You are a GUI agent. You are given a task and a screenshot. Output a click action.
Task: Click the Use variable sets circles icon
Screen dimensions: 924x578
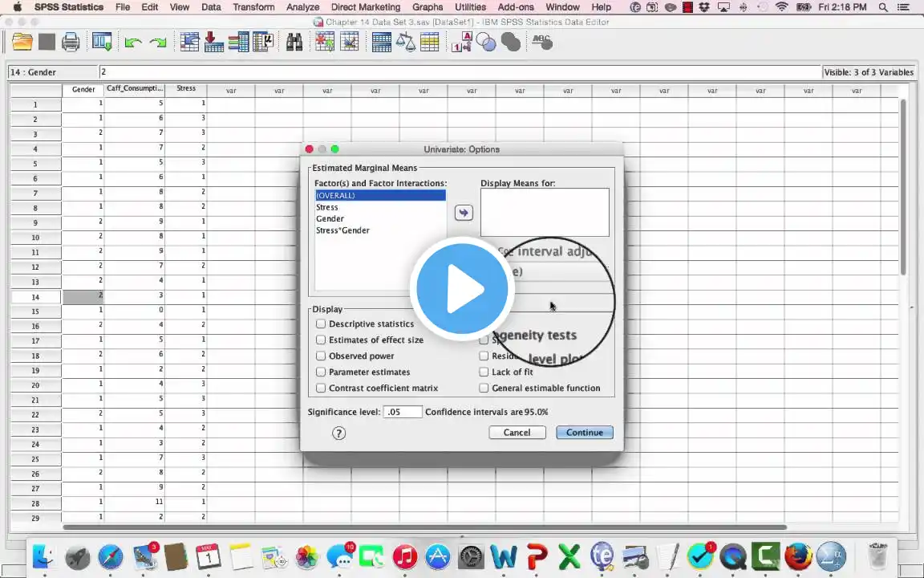[486, 43]
